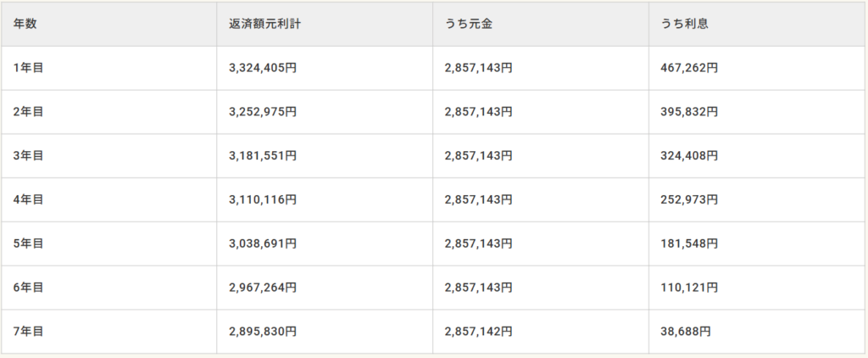
Task: Select the 7年目 row label
Action: click(x=28, y=332)
